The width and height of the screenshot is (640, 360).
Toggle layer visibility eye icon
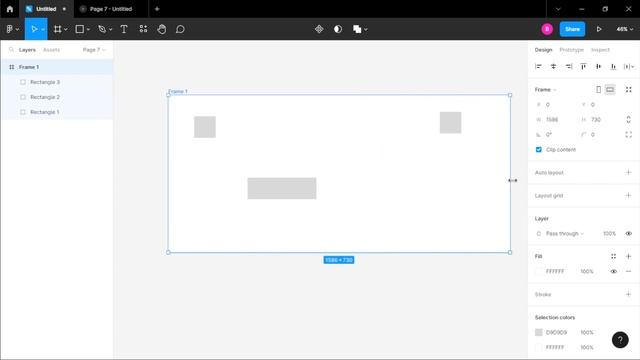click(629, 233)
